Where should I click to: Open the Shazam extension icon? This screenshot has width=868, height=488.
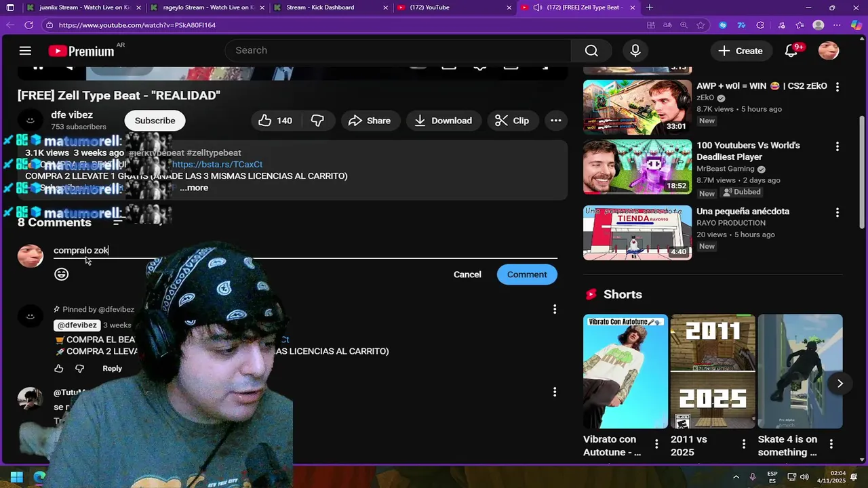(x=723, y=25)
